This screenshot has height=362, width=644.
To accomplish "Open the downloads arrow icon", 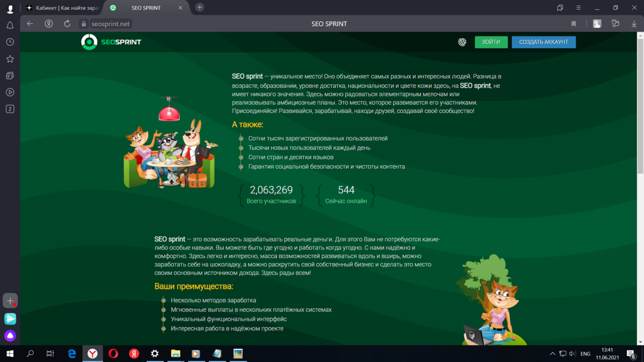I will point(634,24).
